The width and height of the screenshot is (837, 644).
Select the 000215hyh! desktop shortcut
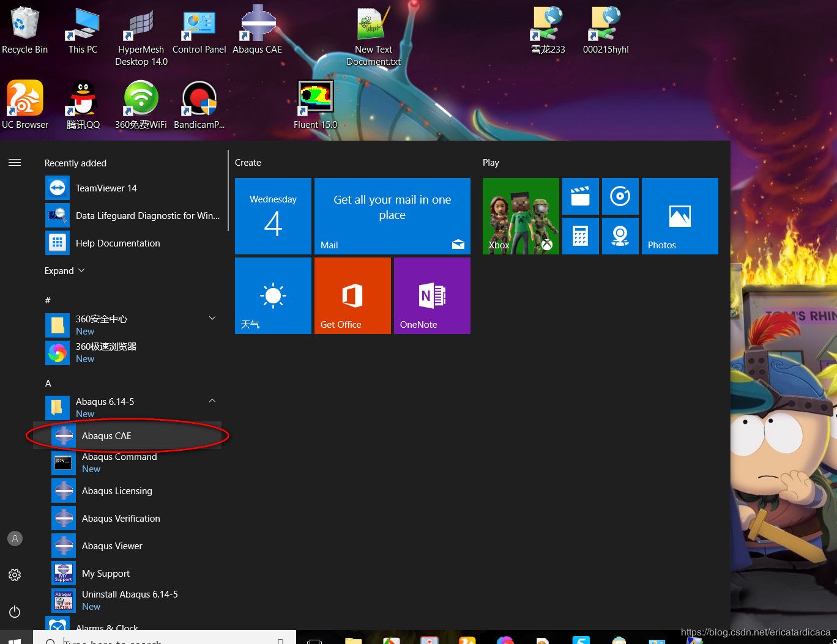(606, 31)
